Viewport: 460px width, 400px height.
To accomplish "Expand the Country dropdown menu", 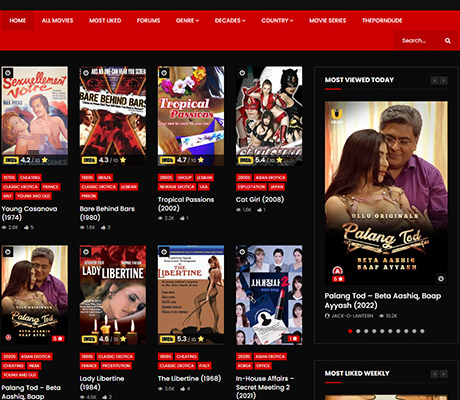I will coord(277,20).
